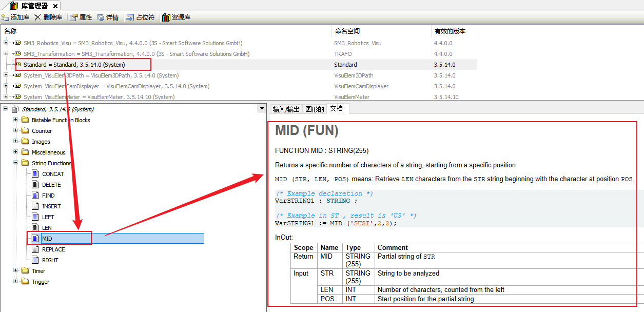Click the 删除库 (Delete Library) icon

pyautogui.click(x=38, y=17)
